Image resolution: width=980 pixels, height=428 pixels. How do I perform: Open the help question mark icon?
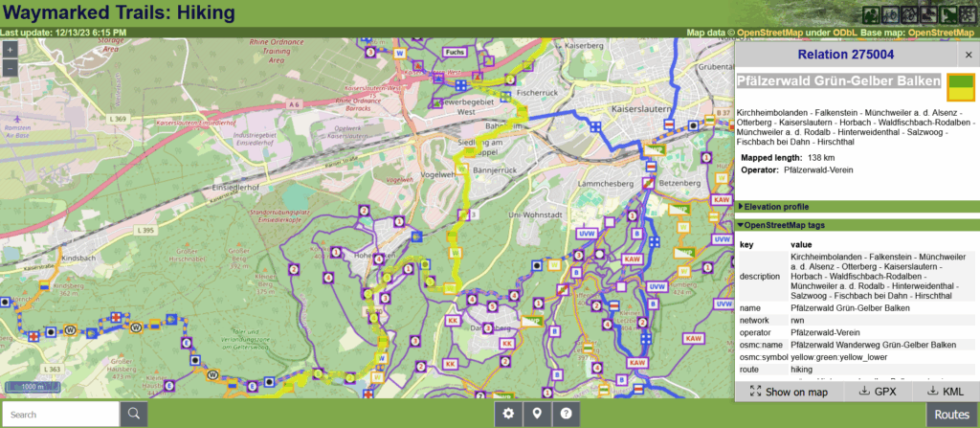pos(567,414)
